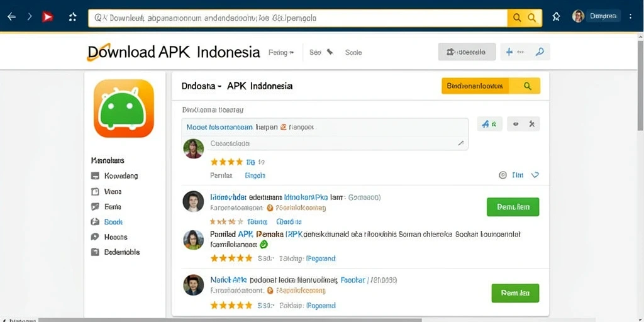Image resolution: width=644 pixels, height=322 pixels.
Task: Click the four-star rating in first card
Action: coord(226,162)
